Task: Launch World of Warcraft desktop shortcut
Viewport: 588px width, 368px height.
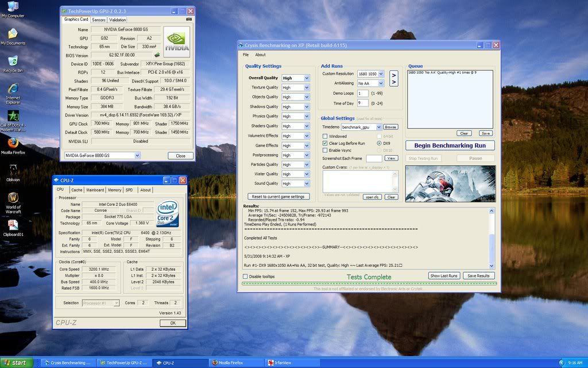Action: [13, 203]
